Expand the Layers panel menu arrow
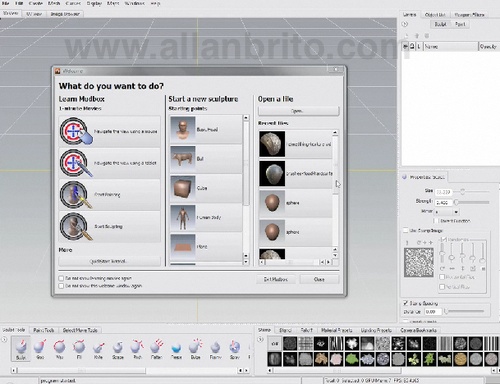Viewport: 500px width, 384px height. tap(405, 24)
